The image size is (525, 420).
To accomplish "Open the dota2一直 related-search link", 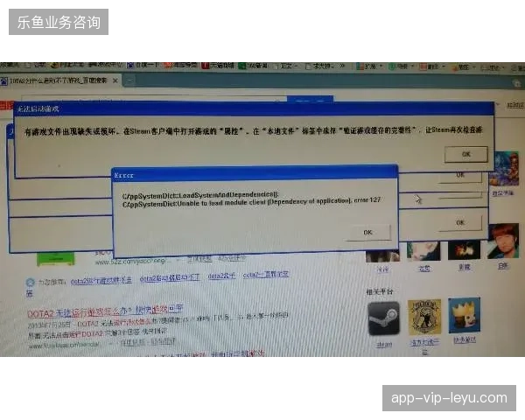I will click(265, 275).
